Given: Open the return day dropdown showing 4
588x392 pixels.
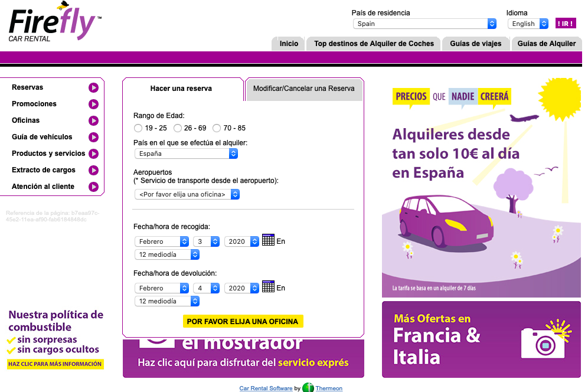Looking at the screenshot, I should (x=206, y=288).
